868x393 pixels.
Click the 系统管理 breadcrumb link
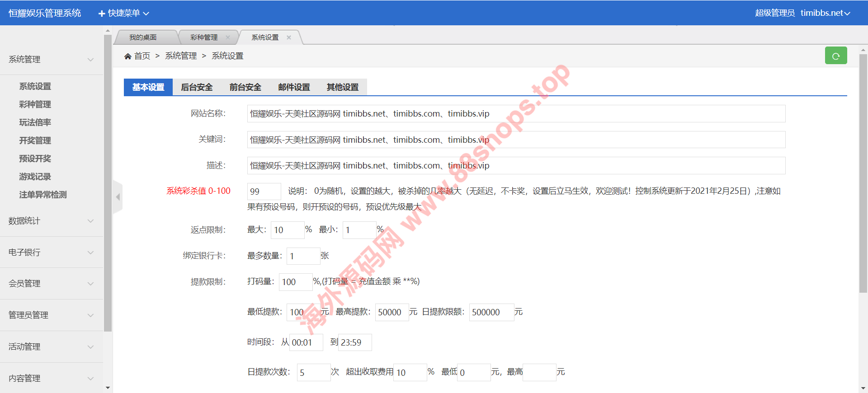point(181,56)
